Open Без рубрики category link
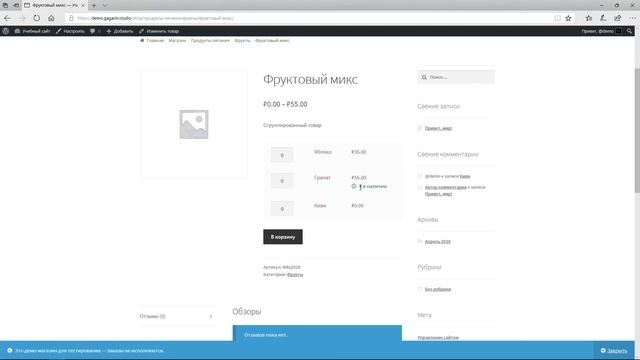Viewport: 640px width, 360px height. coord(438,289)
